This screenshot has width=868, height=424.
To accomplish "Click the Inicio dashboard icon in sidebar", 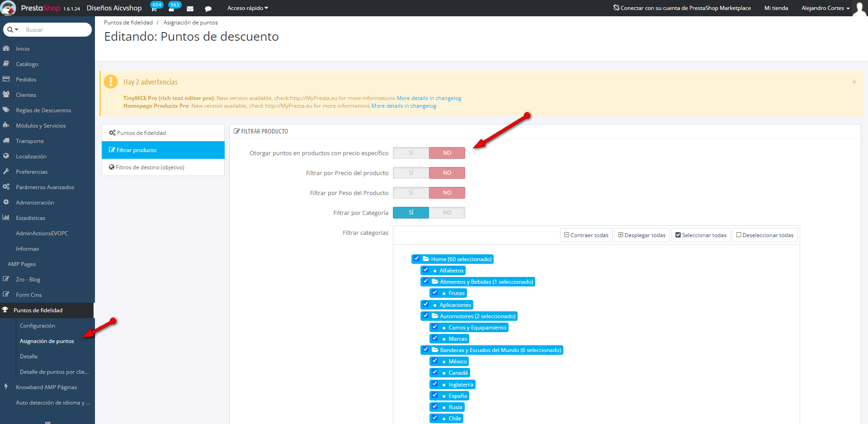I will [x=6, y=48].
